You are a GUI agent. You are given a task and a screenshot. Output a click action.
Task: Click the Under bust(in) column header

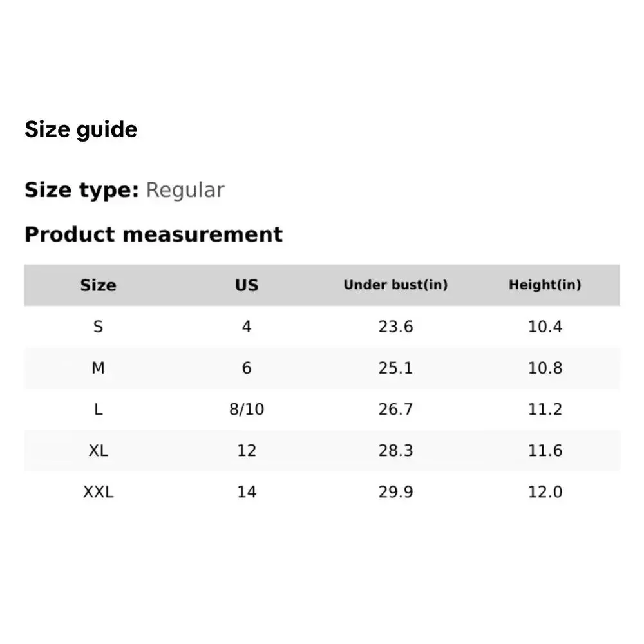[x=395, y=285]
